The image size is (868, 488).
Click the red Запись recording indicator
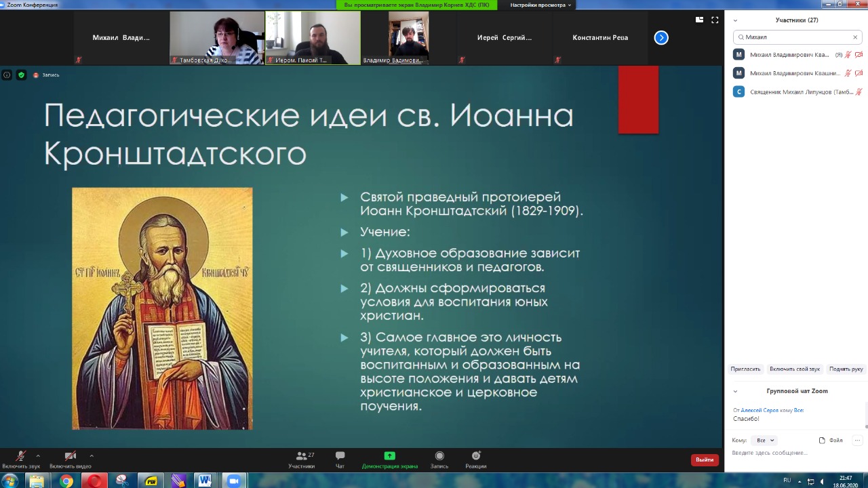point(46,75)
